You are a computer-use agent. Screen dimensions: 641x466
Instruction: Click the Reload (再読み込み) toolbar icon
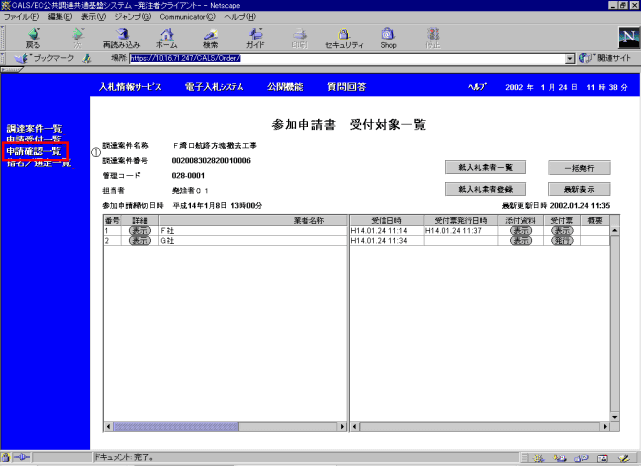pyautogui.click(x=121, y=37)
